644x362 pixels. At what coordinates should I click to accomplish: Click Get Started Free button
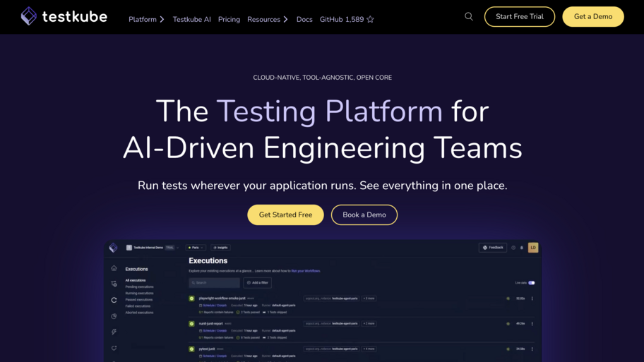point(285,215)
